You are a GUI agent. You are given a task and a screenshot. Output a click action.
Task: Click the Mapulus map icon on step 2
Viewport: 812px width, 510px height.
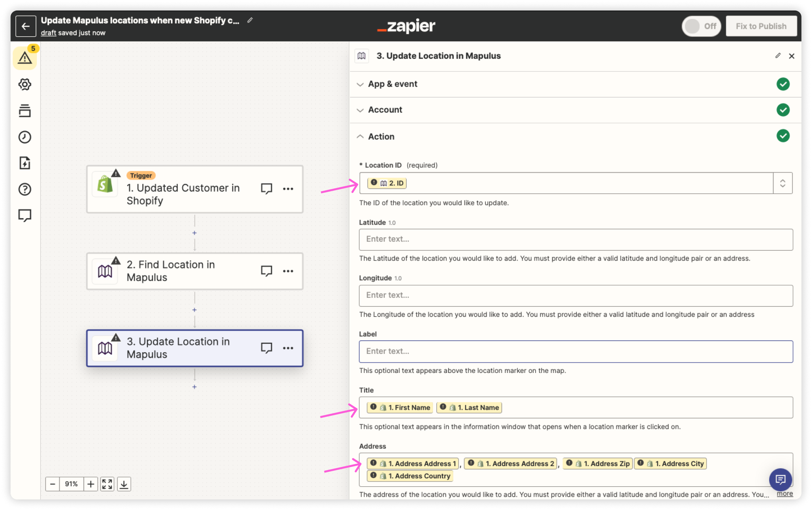(105, 271)
